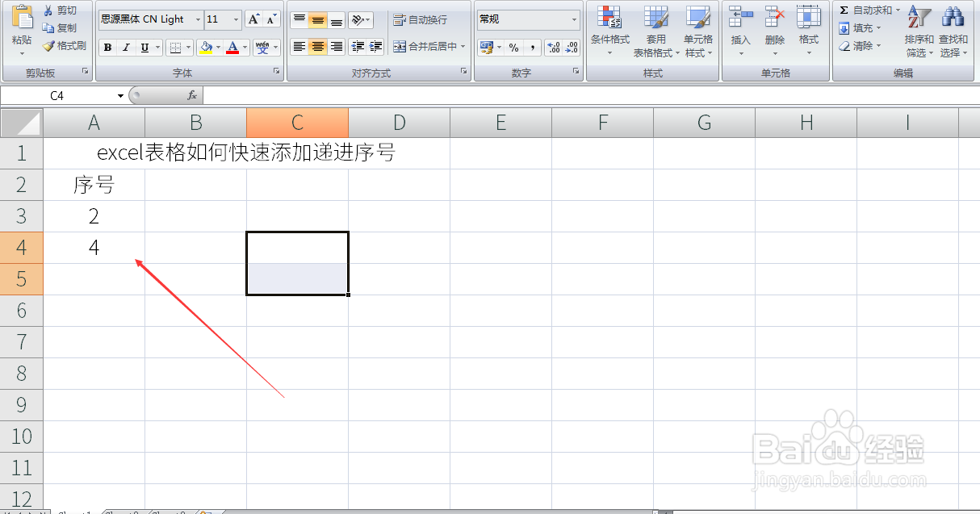Open font color dropdown arrow
This screenshot has width=980, height=514.
coord(245,48)
